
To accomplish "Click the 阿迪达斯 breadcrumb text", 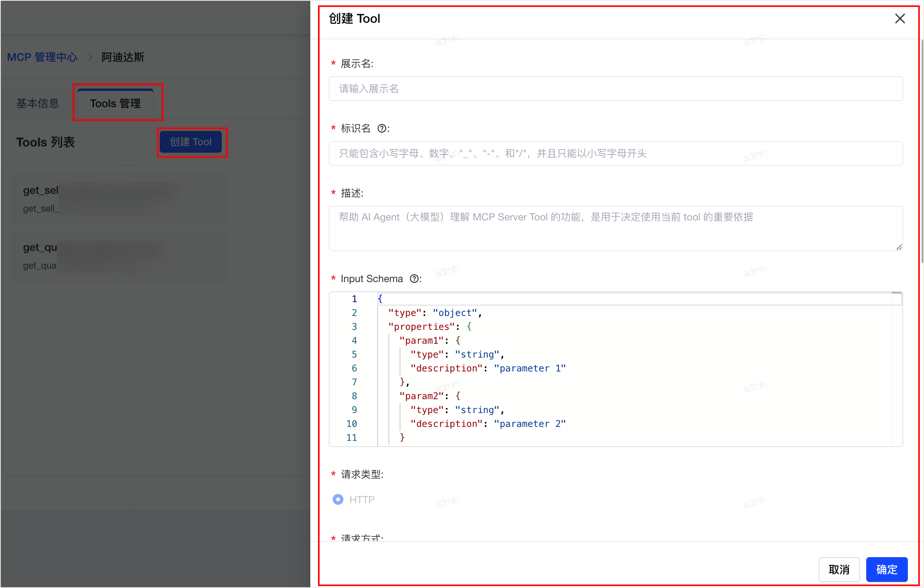I will [123, 57].
